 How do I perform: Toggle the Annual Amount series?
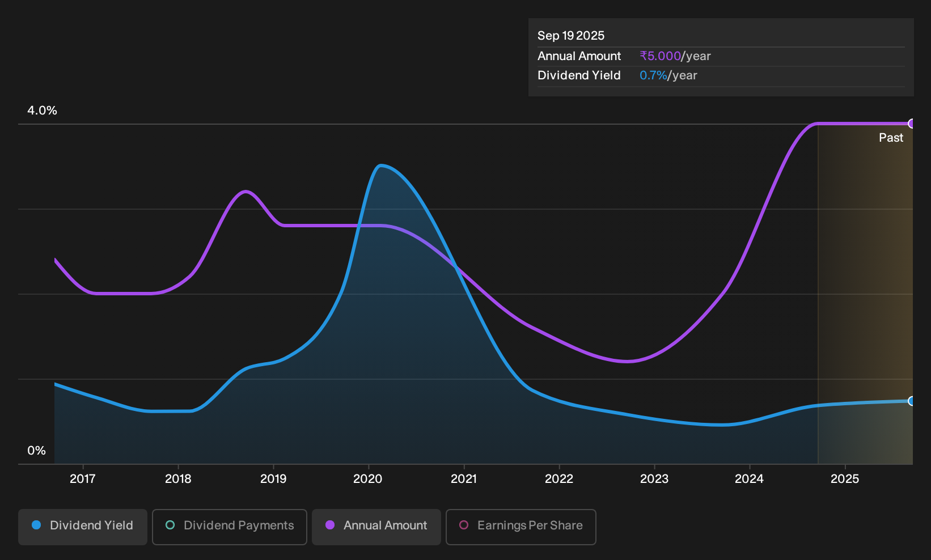point(376,527)
